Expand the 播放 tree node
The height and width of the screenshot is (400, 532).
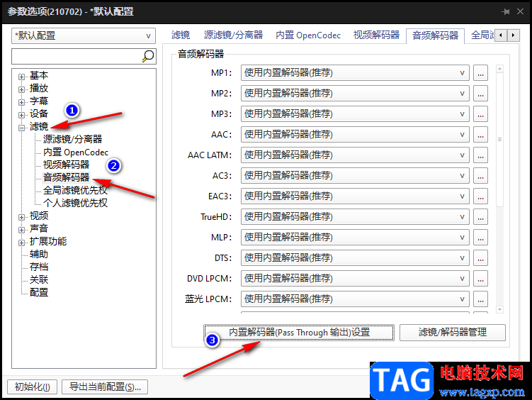[21, 89]
